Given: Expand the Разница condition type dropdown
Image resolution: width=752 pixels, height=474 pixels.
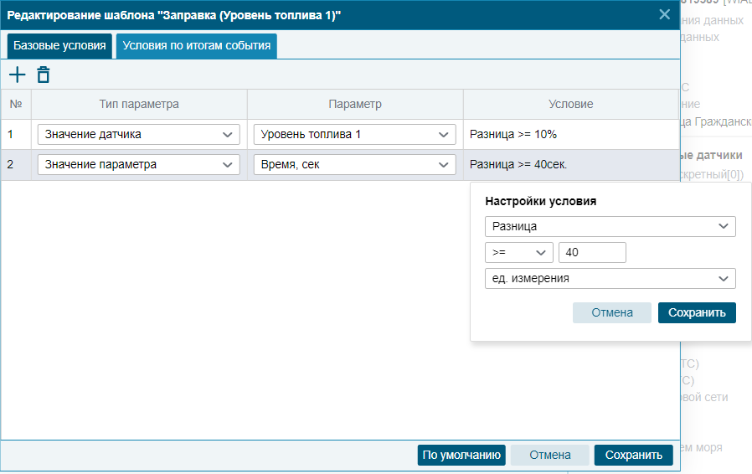Looking at the screenshot, I should (610, 226).
